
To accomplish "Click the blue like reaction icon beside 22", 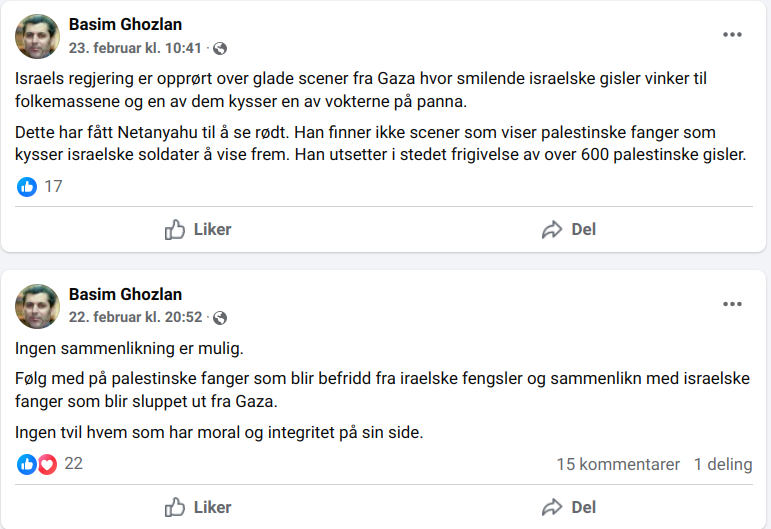I will pos(27,464).
